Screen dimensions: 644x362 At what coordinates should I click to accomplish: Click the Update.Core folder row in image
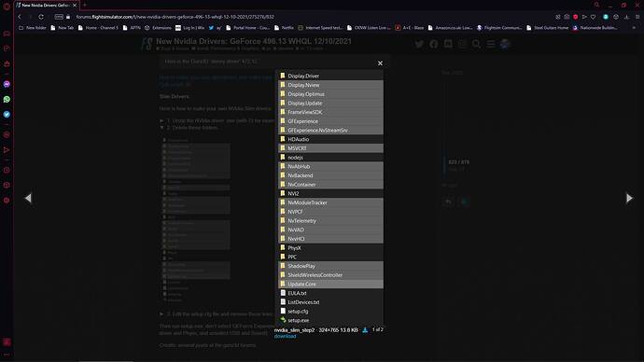(330, 284)
